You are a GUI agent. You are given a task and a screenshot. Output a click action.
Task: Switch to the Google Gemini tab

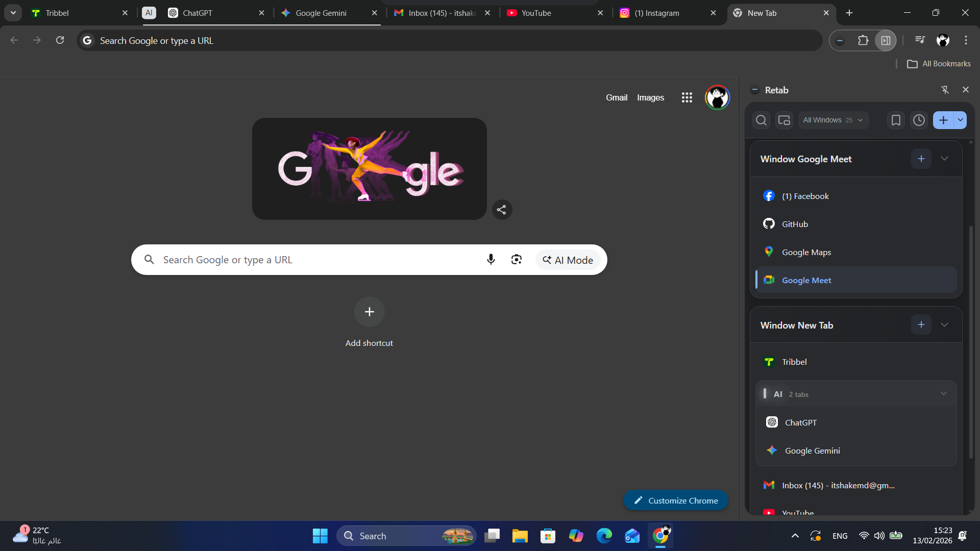click(x=321, y=13)
